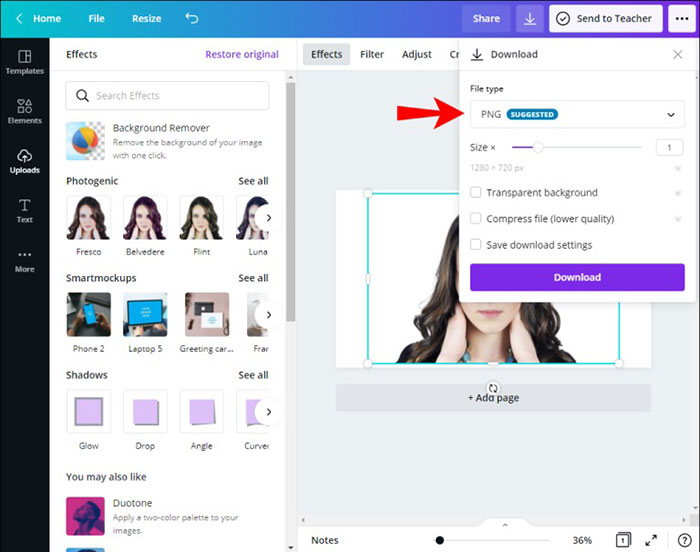Enable the Transparent background checkbox

[x=476, y=192]
